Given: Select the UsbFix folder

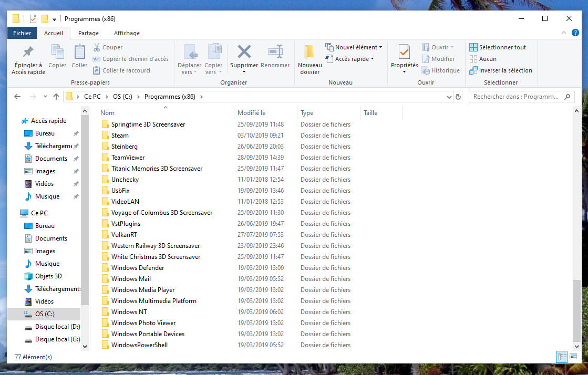Looking at the screenshot, I should (x=120, y=191).
